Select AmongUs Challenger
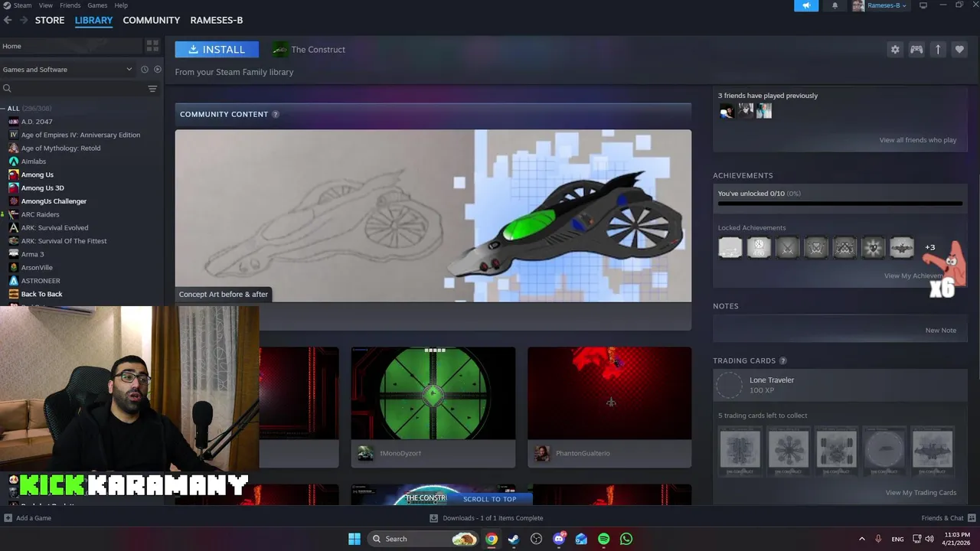Viewport: 980px width, 551px height. pos(54,201)
